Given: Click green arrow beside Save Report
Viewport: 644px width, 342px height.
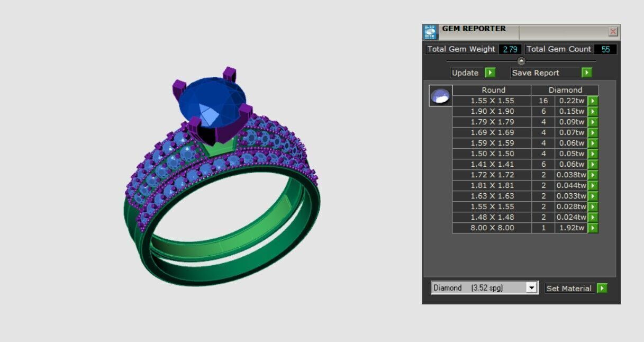Looking at the screenshot, I should (x=586, y=73).
